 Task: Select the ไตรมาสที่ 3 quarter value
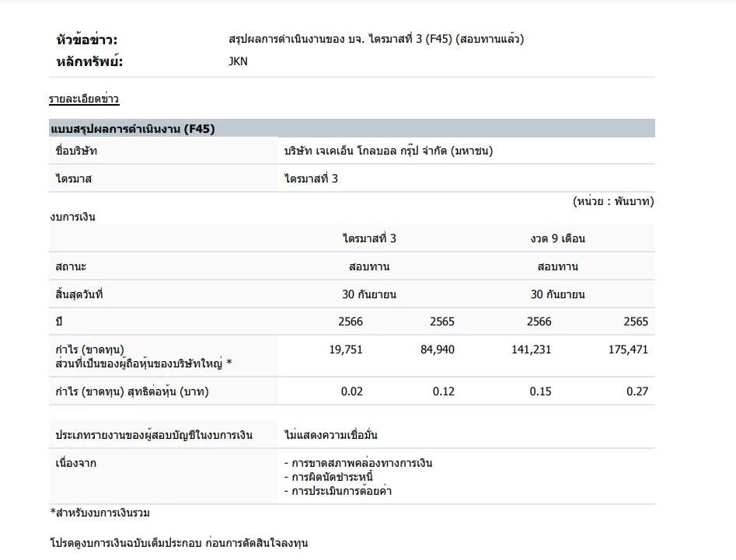coord(313,178)
